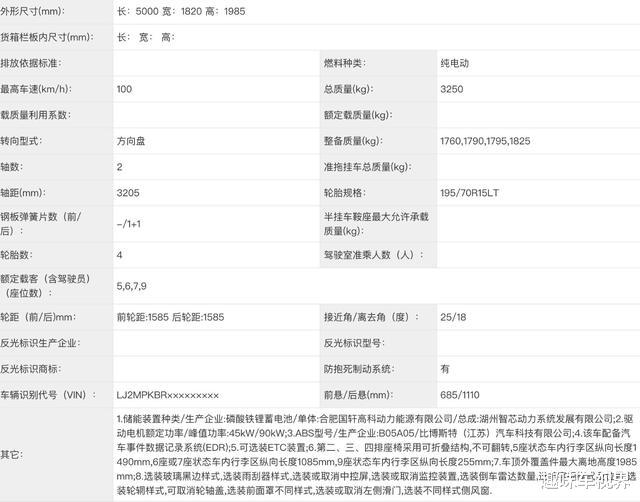This screenshot has width=640, height=502.
Task: Select the 纯电动 fuel type value
Action: pyautogui.click(x=455, y=63)
